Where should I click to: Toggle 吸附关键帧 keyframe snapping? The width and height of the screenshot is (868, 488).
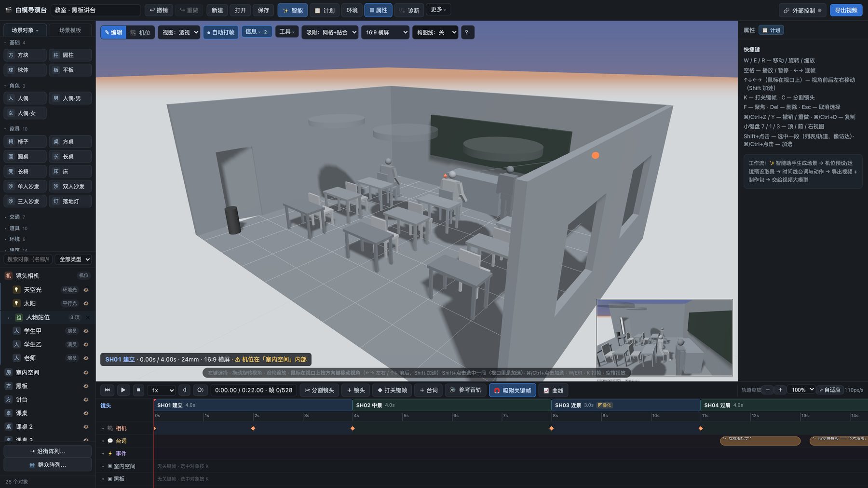point(513,390)
